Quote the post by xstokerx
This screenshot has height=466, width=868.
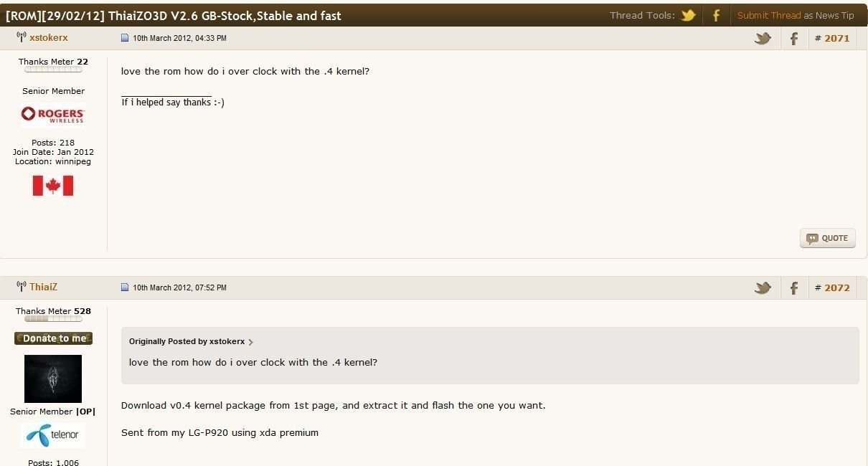tap(828, 238)
